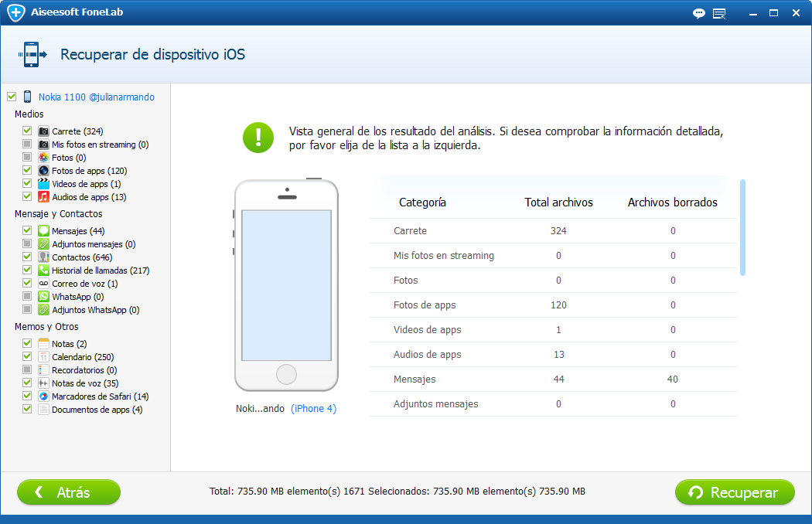Click the device phone icon beside Nokia 1100

pyautogui.click(x=27, y=97)
